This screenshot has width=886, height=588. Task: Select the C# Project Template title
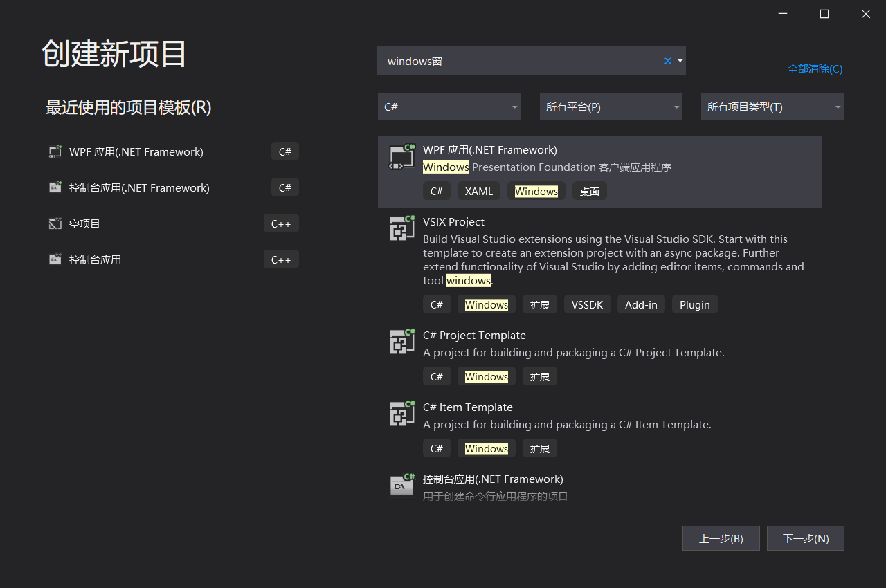pos(474,336)
